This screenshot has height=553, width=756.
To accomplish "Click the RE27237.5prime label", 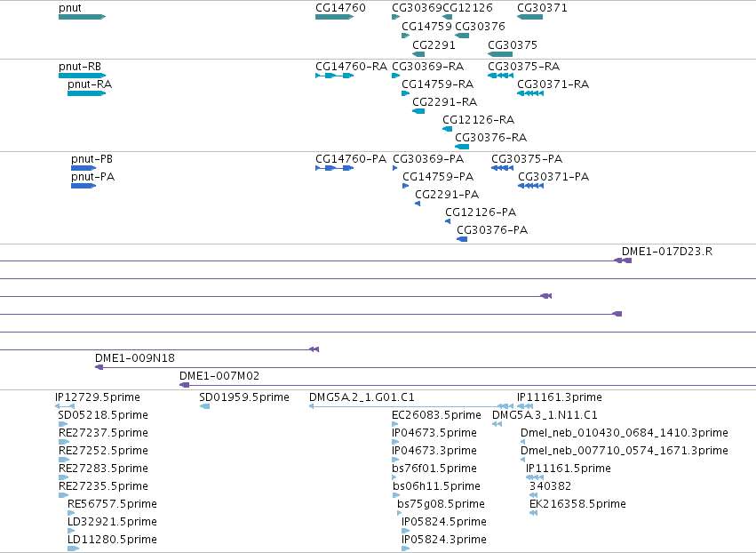I will tap(103, 433).
